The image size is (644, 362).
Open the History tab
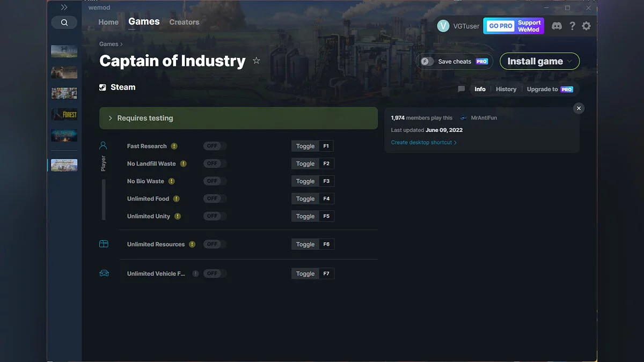[x=506, y=89]
